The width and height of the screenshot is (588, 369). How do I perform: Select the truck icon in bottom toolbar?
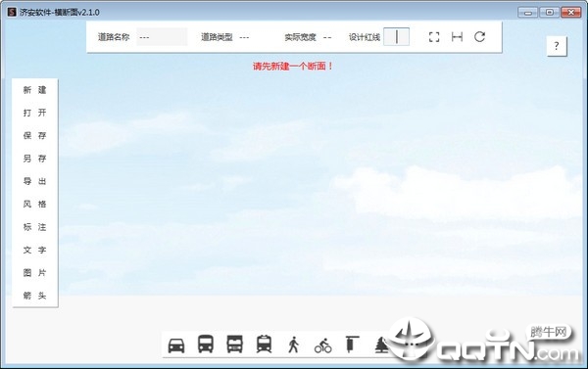(235, 344)
